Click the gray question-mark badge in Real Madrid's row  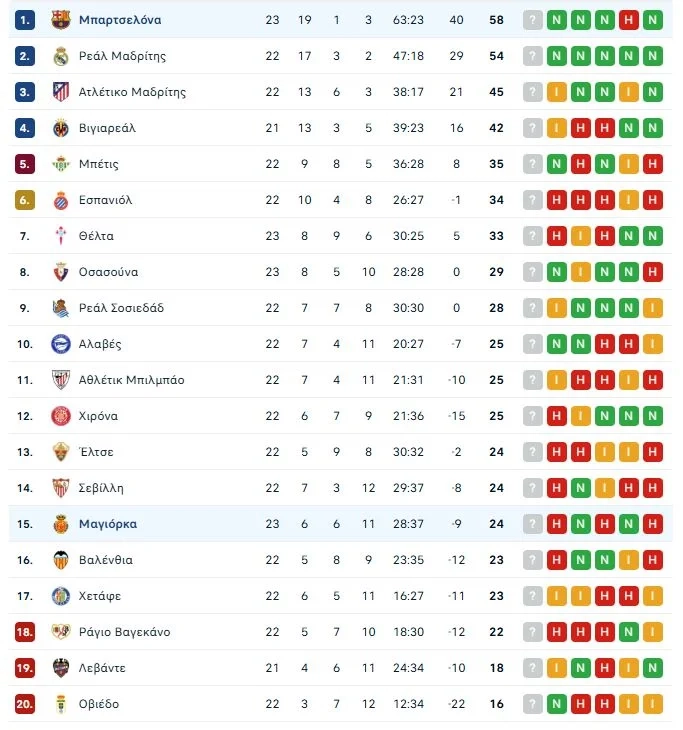(x=532, y=56)
